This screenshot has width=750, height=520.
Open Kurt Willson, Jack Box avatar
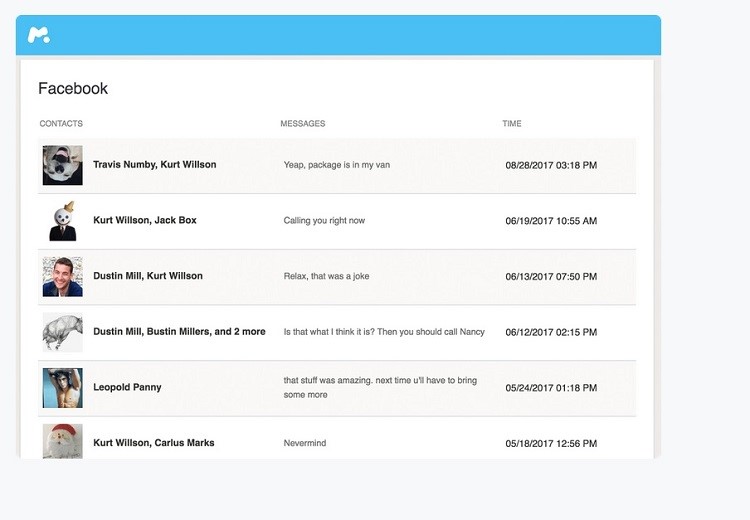pos(63,221)
